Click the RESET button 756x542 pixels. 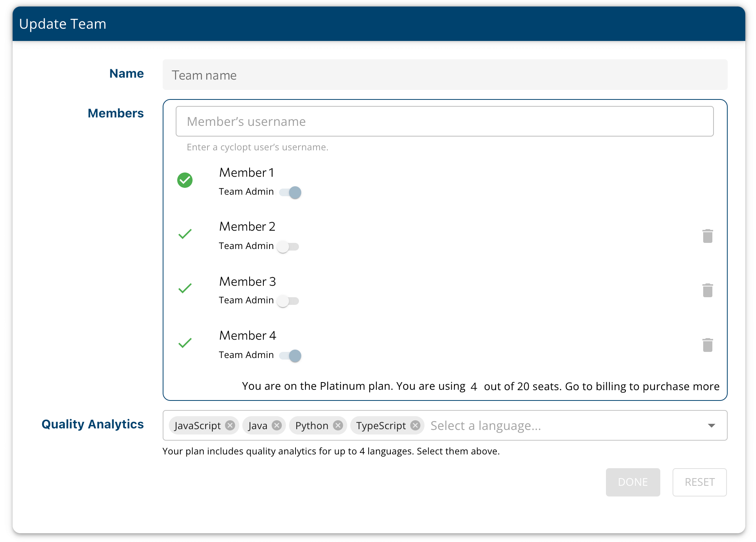[699, 482]
